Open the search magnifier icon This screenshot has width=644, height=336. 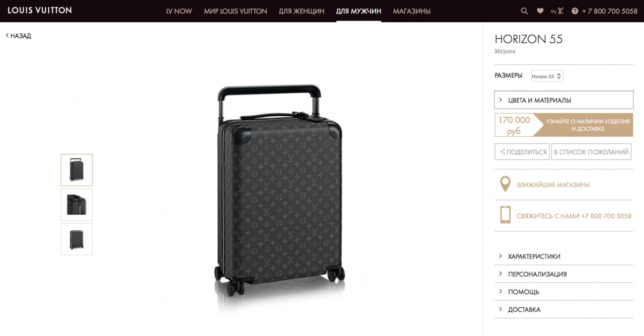click(524, 11)
